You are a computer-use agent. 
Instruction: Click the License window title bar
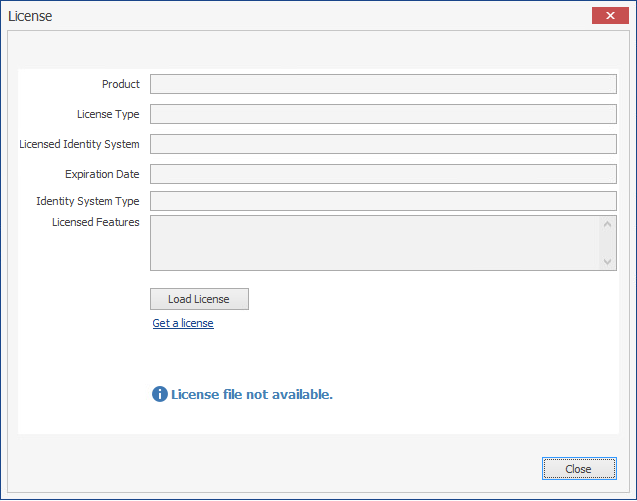pos(300,15)
